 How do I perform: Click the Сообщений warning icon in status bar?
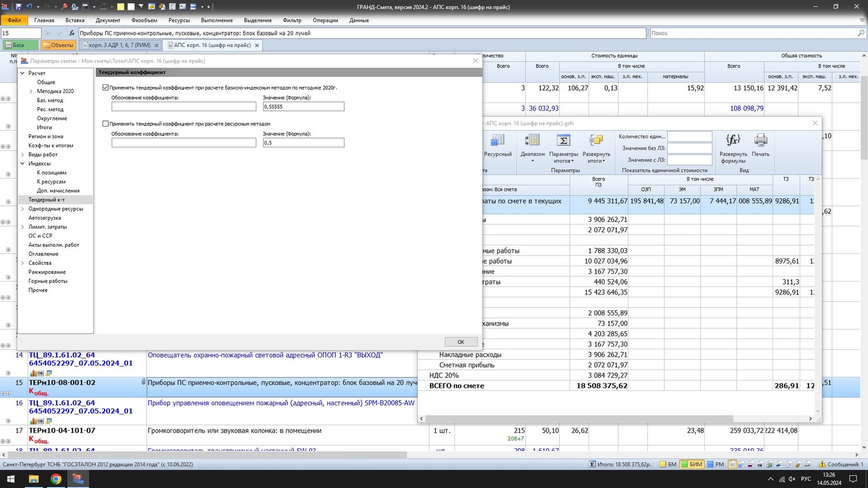(822, 464)
